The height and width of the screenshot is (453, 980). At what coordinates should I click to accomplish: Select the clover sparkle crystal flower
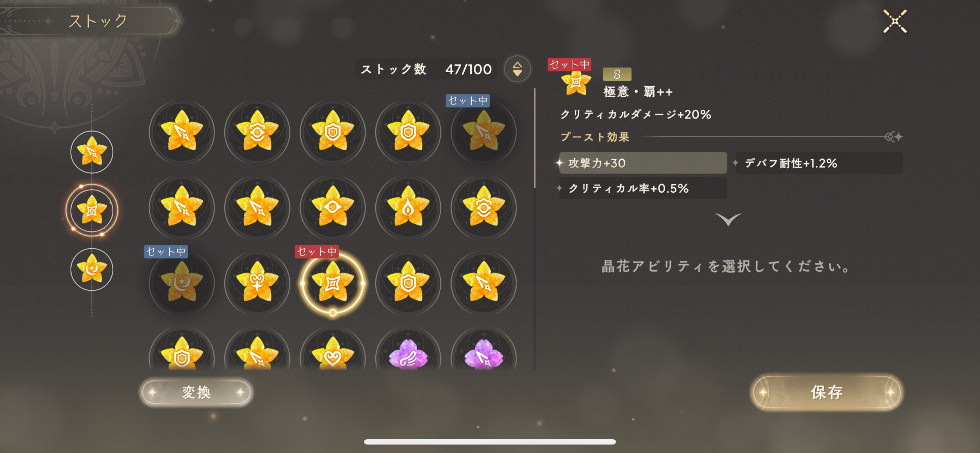[x=257, y=283]
